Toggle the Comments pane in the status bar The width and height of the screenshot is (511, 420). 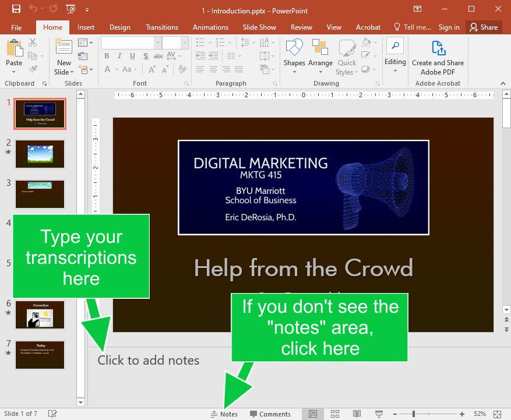[x=270, y=414]
